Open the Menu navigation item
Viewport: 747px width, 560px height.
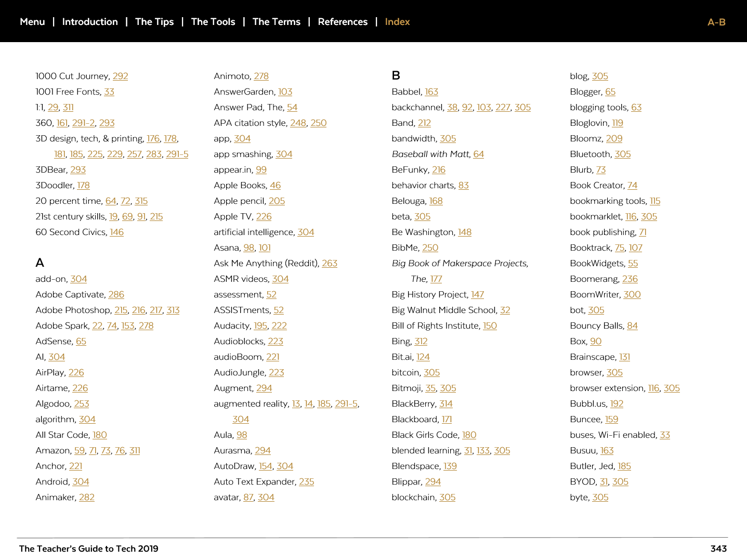32,22
